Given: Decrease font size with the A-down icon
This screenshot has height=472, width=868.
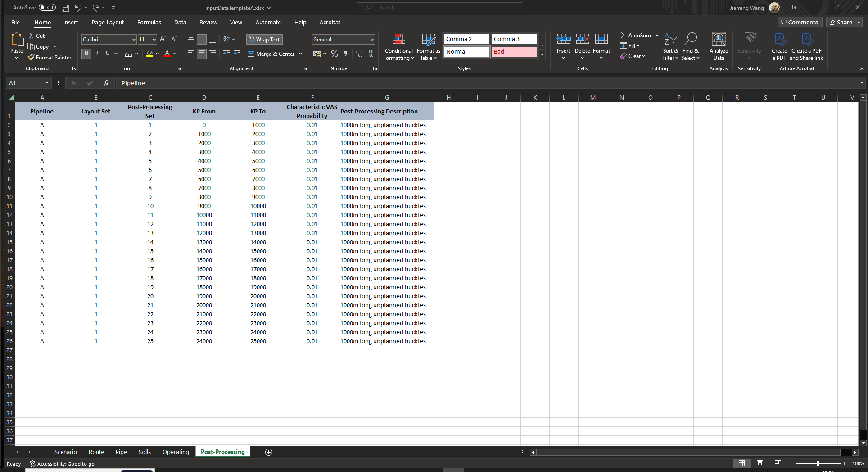Looking at the screenshot, I should [174, 40].
